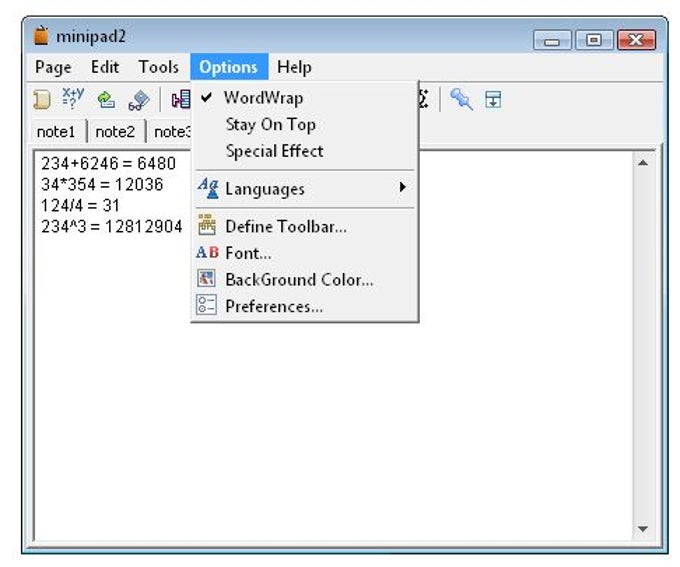The width and height of the screenshot is (680, 567).
Task: Click the purple tree list toolbar icon
Action: (181, 99)
